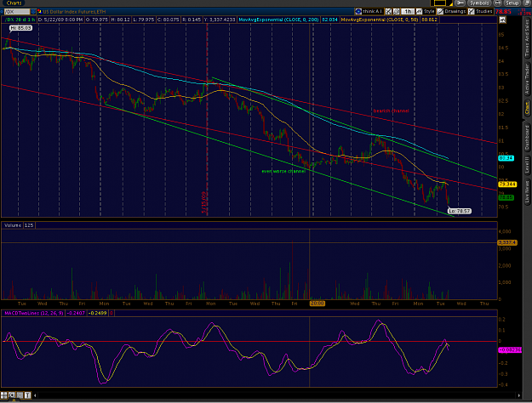Click the crossed-arrows chart icon next to think A.I.
Image resolution: width=532 pixels, height=403 pixels.
[388, 11]
